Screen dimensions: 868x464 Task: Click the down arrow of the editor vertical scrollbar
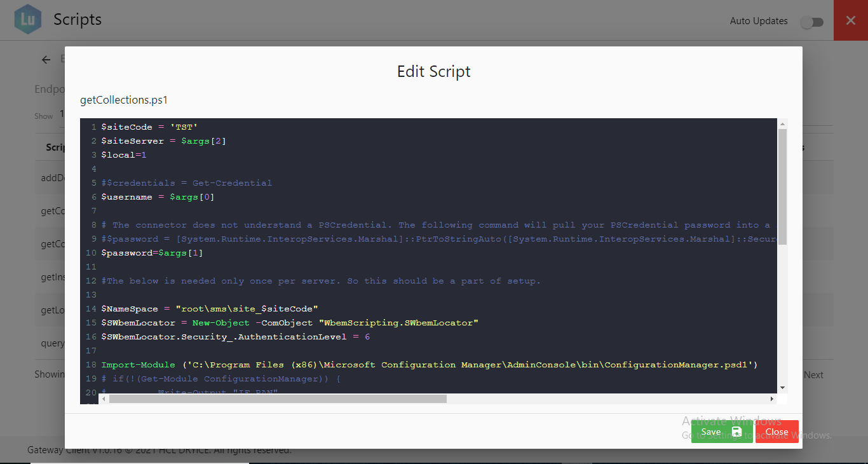click(x=783, y=388)
